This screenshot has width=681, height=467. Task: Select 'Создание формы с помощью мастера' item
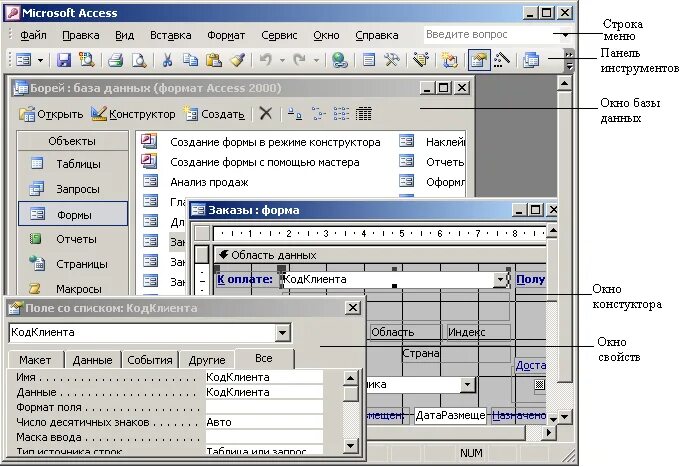coord(251,162)
